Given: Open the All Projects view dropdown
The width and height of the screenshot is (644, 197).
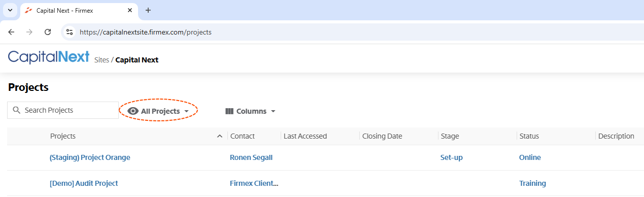Looking at the screenshot, I should (158, 111).
